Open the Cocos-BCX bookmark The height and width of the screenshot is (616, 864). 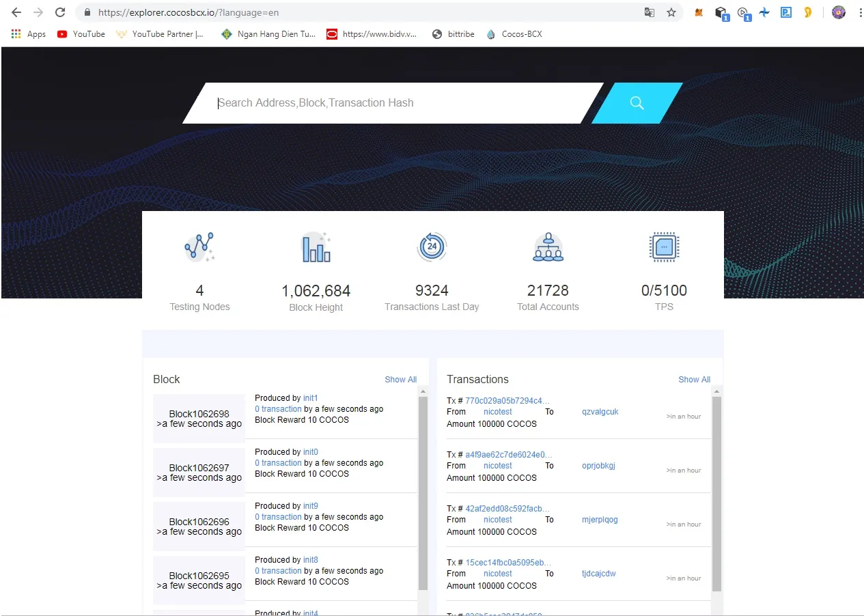click(x=514, y=34)
